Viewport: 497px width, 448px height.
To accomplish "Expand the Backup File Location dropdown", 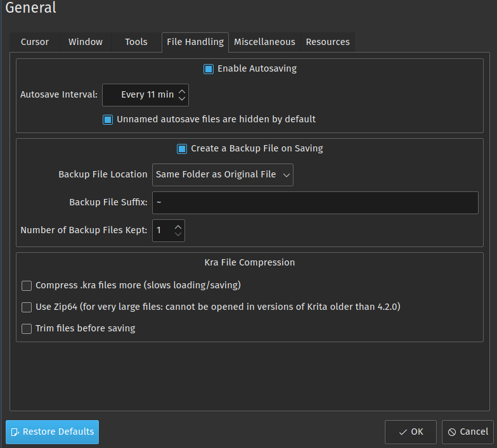I will 222,174.
